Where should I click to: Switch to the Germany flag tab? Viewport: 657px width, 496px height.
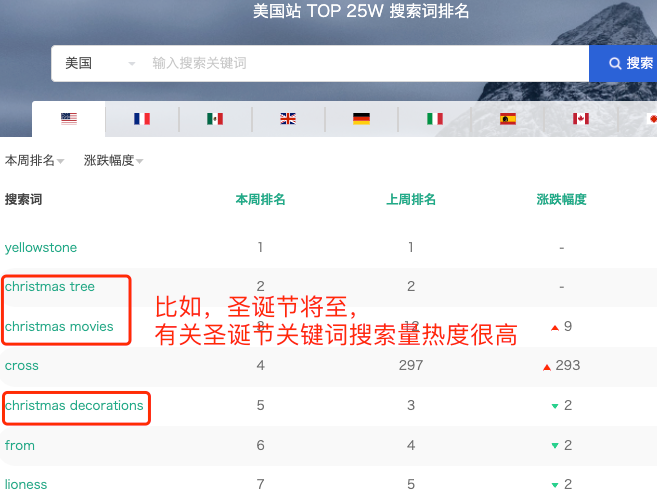pos(361,119)
